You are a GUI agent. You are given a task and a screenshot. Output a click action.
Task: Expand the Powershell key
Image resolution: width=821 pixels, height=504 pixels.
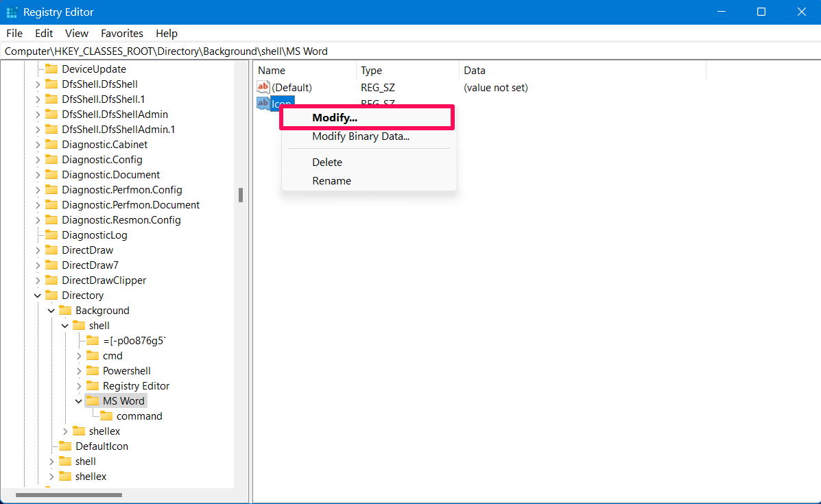(79, 370)
